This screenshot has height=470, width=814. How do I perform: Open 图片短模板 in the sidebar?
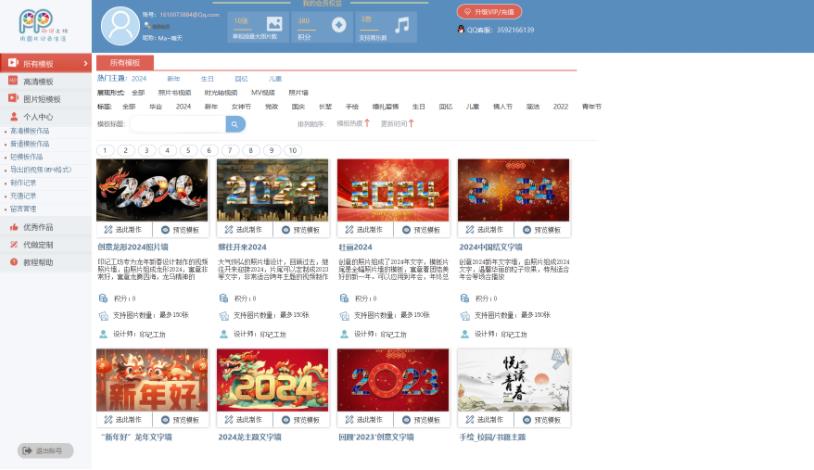click(46, 99)
